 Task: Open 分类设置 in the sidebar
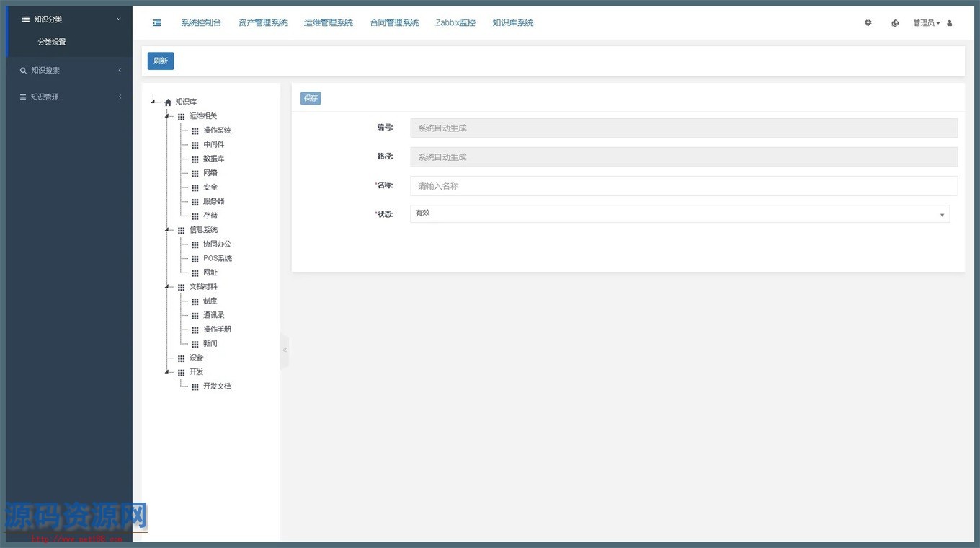[52, 42]
